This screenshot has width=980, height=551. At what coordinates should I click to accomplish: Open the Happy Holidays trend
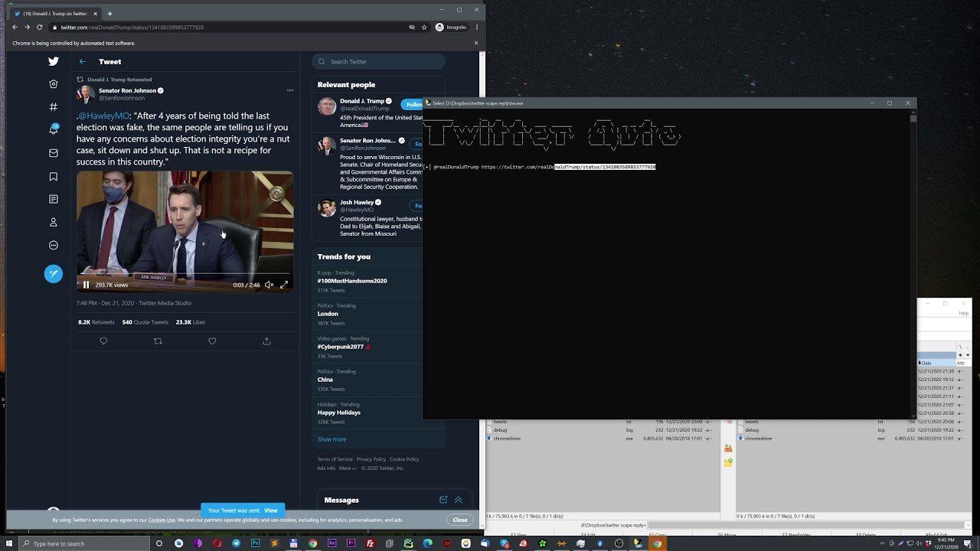339,412
